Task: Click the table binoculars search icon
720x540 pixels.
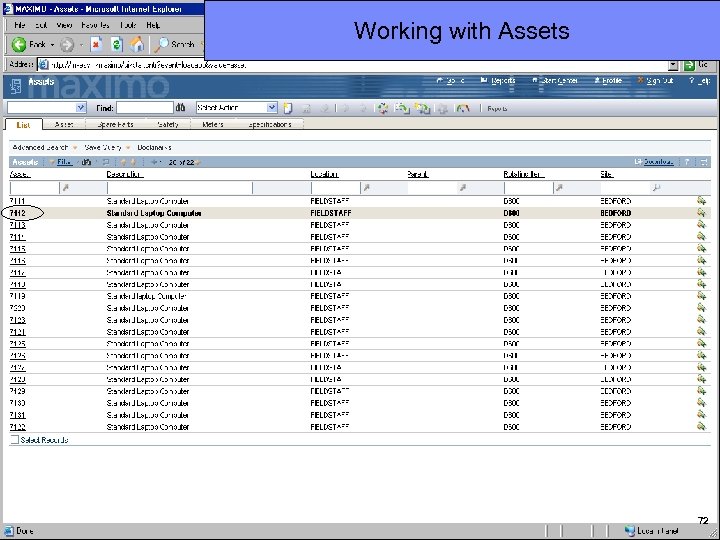Action: pyautogui.click(x=86, y=162)
